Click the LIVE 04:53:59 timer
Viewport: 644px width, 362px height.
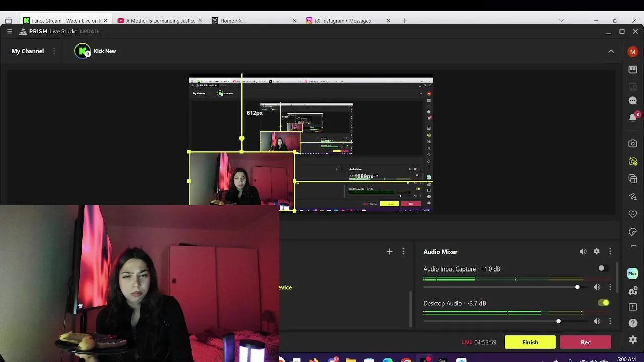pos(479,342)
